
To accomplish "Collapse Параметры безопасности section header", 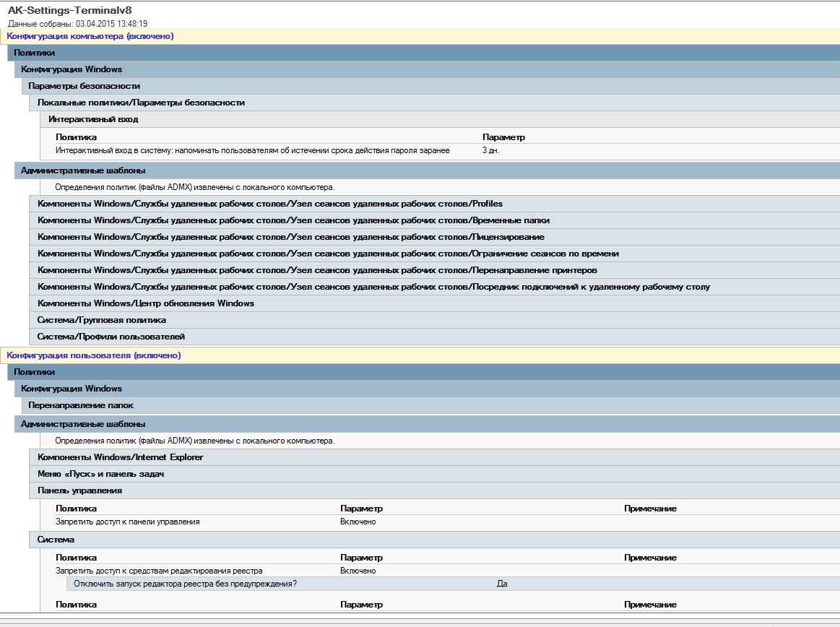I will tap(84, 86).
